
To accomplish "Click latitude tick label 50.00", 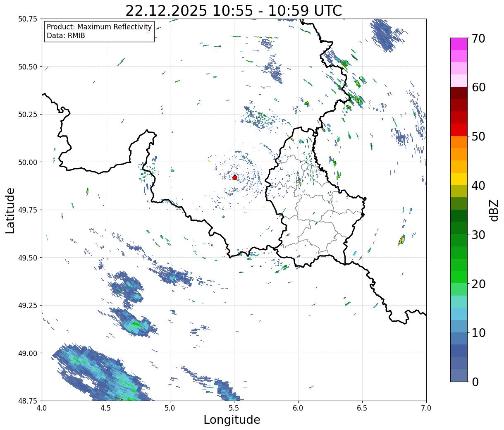I will 28,162.
